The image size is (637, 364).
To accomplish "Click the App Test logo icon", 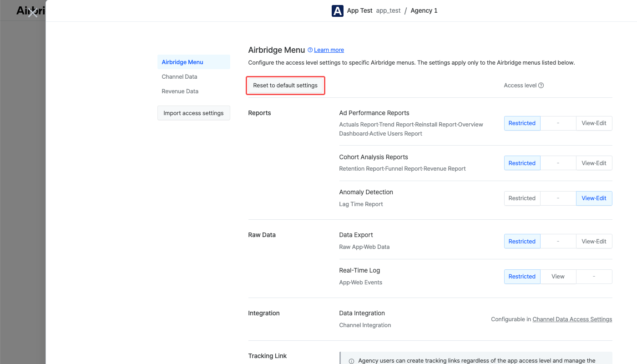I will 338,11.
